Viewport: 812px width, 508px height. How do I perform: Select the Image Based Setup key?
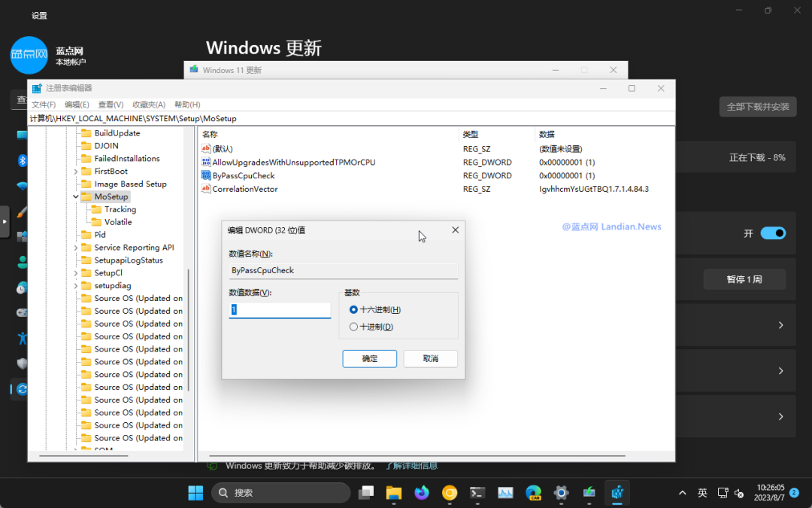coord(131,184)
